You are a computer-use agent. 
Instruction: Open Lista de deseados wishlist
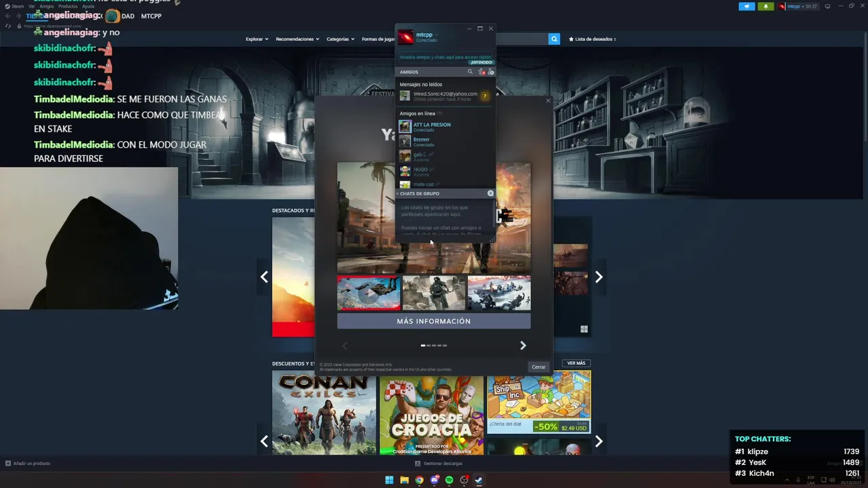[592, 39]
